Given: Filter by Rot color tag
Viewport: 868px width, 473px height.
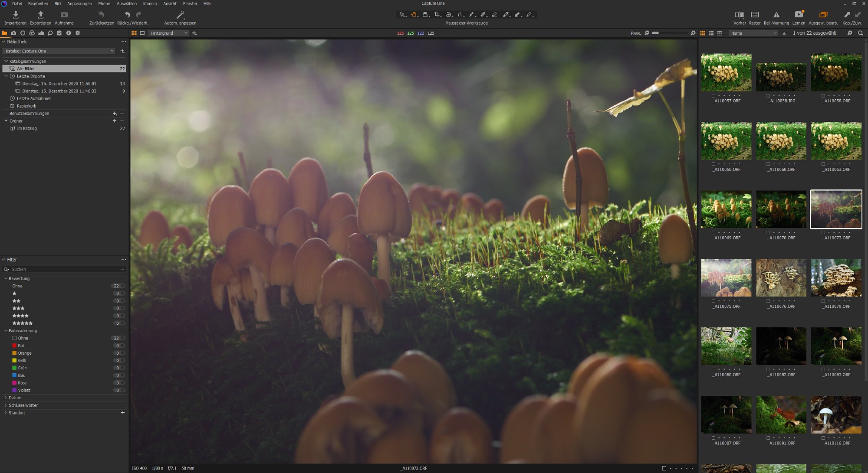Looking at the screenshot, I should (x=21, y=346).
